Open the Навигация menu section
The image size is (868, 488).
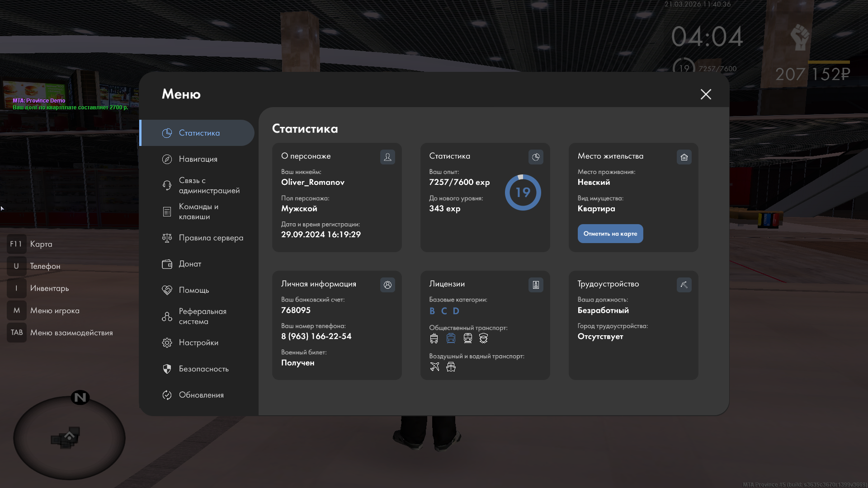(x=198, y=159)
